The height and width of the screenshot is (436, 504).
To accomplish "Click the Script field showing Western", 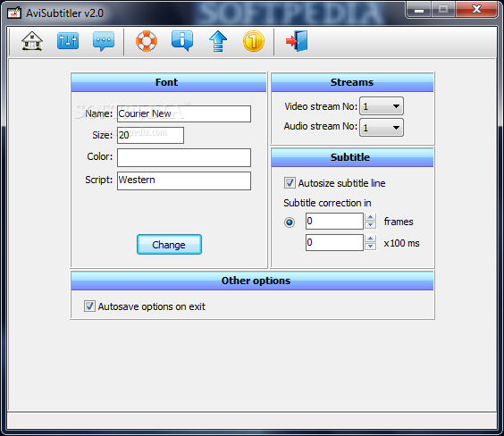I will click(x=184, y=180).
